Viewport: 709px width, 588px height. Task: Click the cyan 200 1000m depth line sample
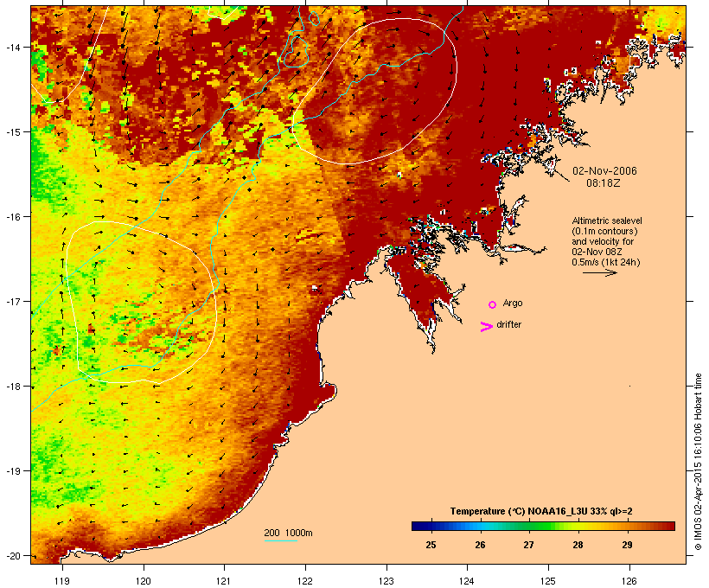tap(281, 540)
